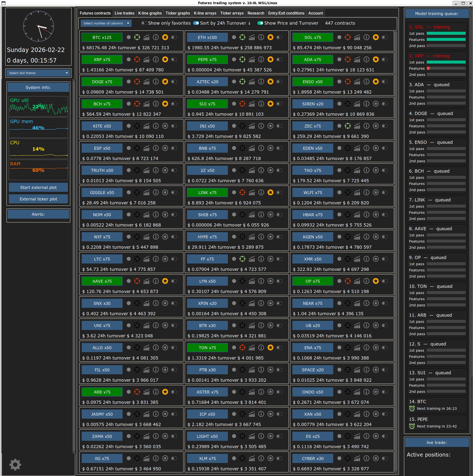Image resolution: width=473 pixels, height=476 pixels.
Task: Click the alarm clock icon under BTC queue item
Action: coord(412,409)
